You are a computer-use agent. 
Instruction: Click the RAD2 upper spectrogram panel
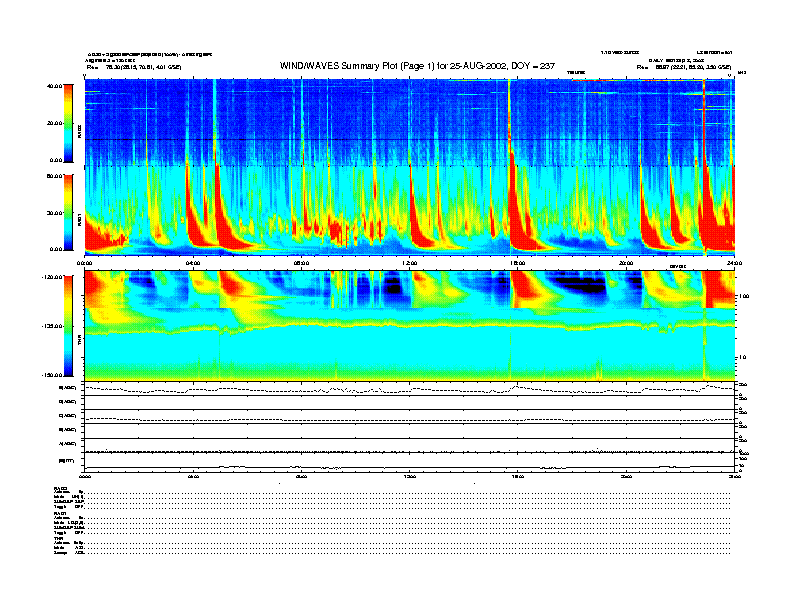(x=410, y=122)
